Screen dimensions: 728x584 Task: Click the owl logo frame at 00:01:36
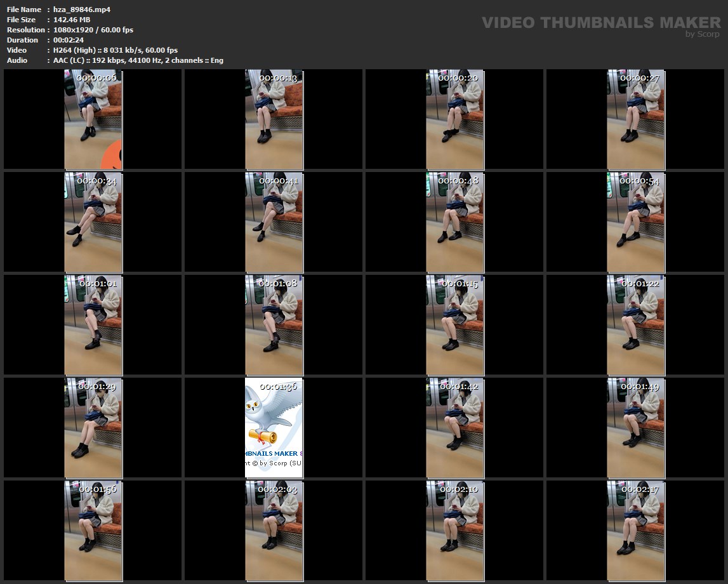click(x=274, y=428)
